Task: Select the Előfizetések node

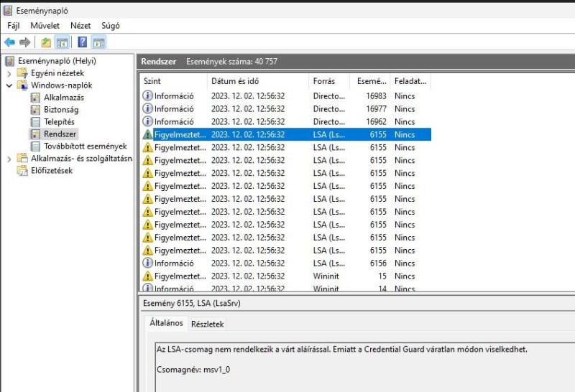Action: coord(51,170)
